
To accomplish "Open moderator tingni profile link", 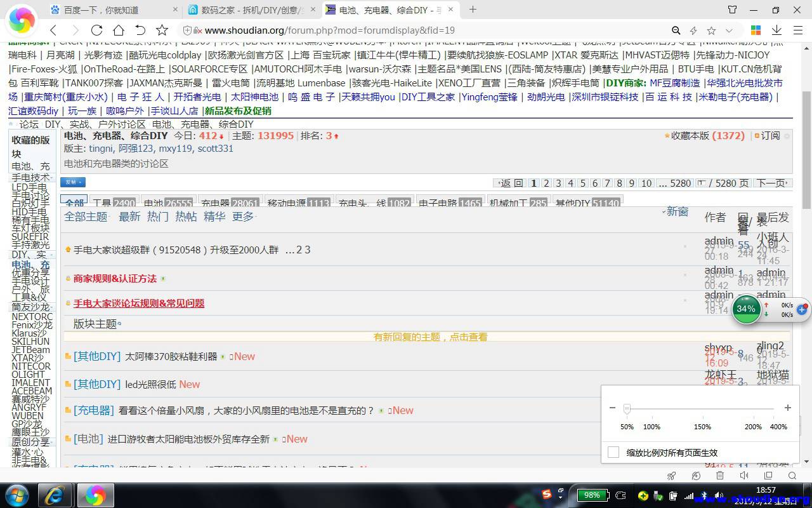I will click(101, 149).
